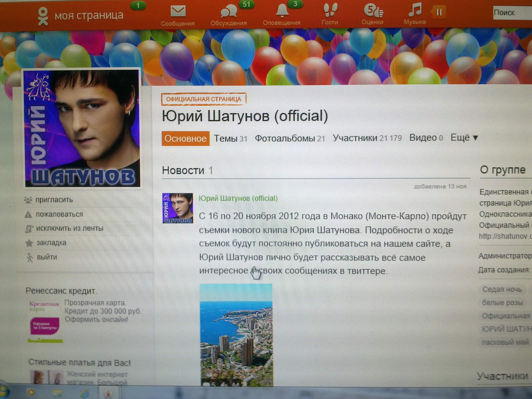
Task: Open post author Юрий Шатунов (official) link
Action: click(x=238, y=198)
